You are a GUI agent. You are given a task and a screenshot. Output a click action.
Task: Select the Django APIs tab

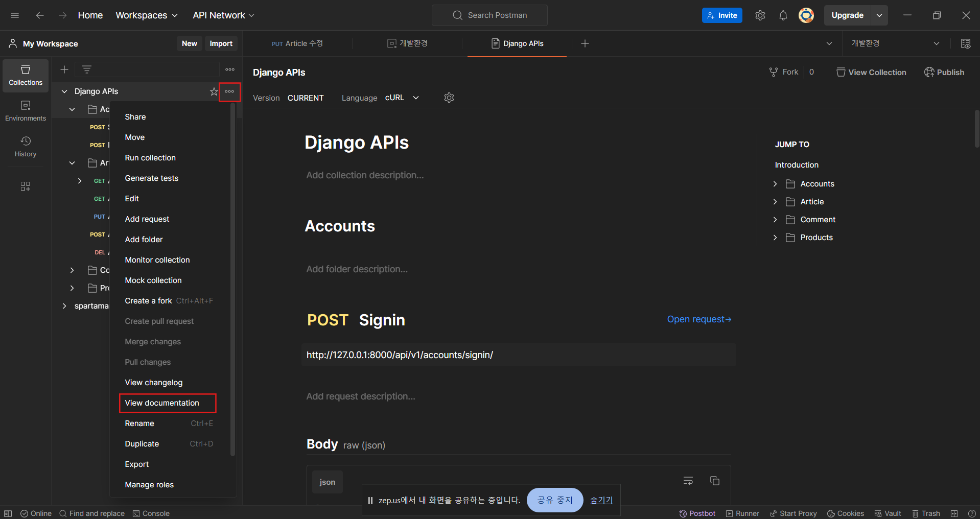point(517,43)
